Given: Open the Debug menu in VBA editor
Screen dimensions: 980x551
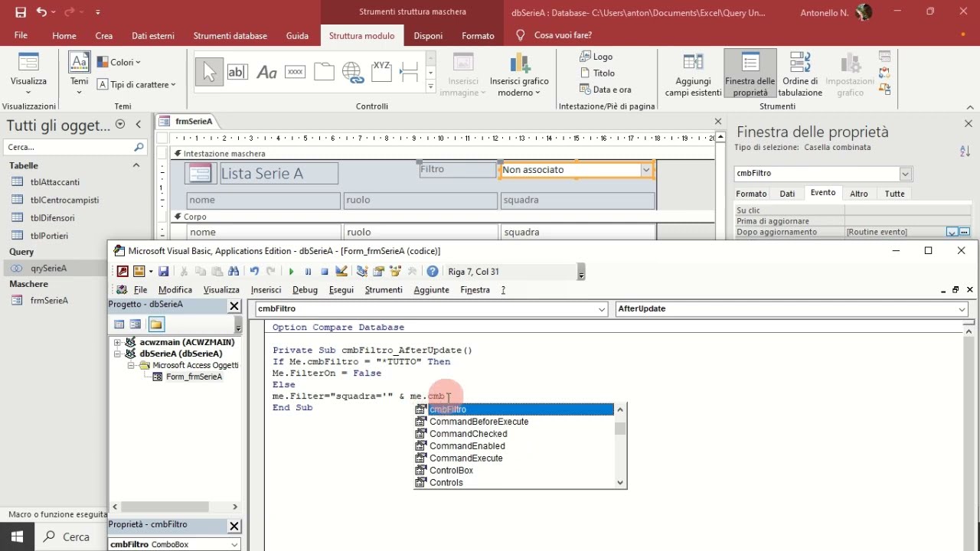Looking at the screenshot, I should pos(305,290).
